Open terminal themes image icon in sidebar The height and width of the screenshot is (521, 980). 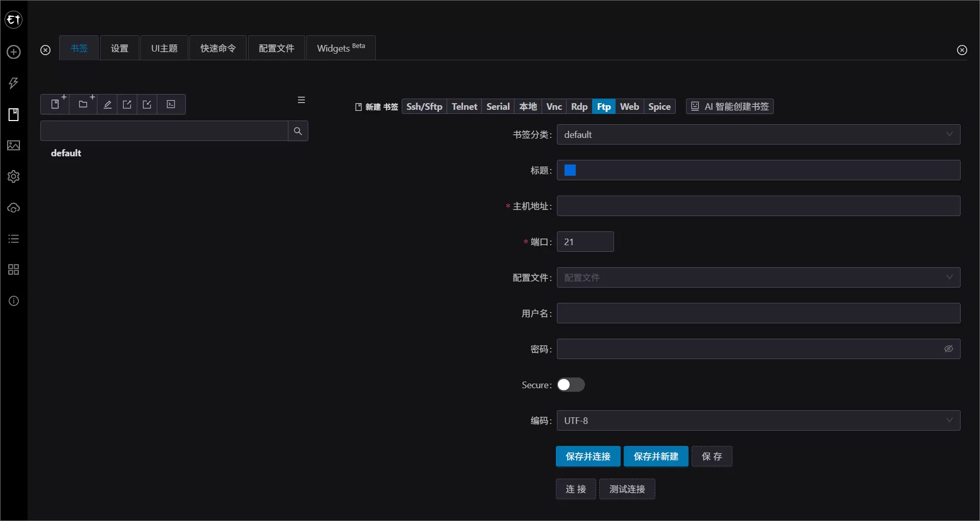14,146
